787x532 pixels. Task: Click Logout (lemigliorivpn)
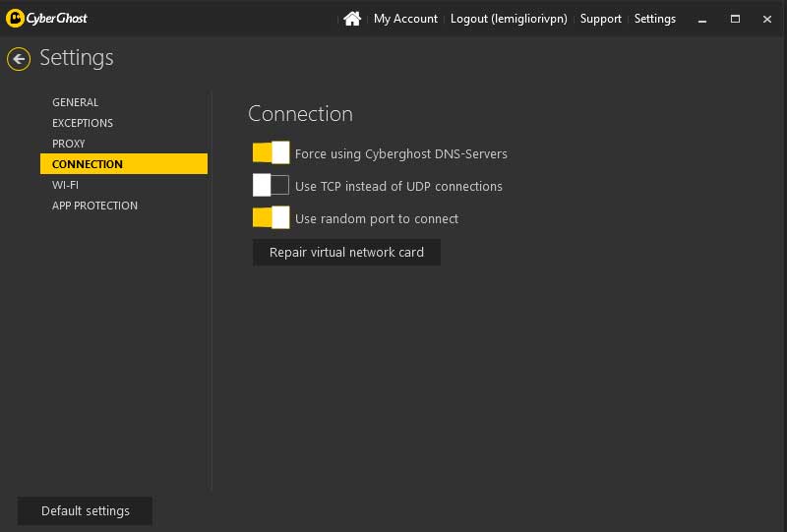[x=509, y=19]
